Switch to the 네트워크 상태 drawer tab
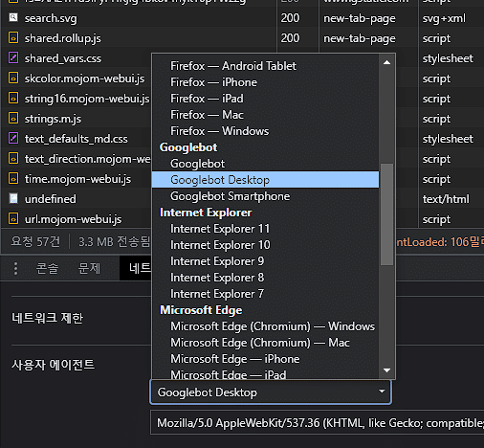 136,268
